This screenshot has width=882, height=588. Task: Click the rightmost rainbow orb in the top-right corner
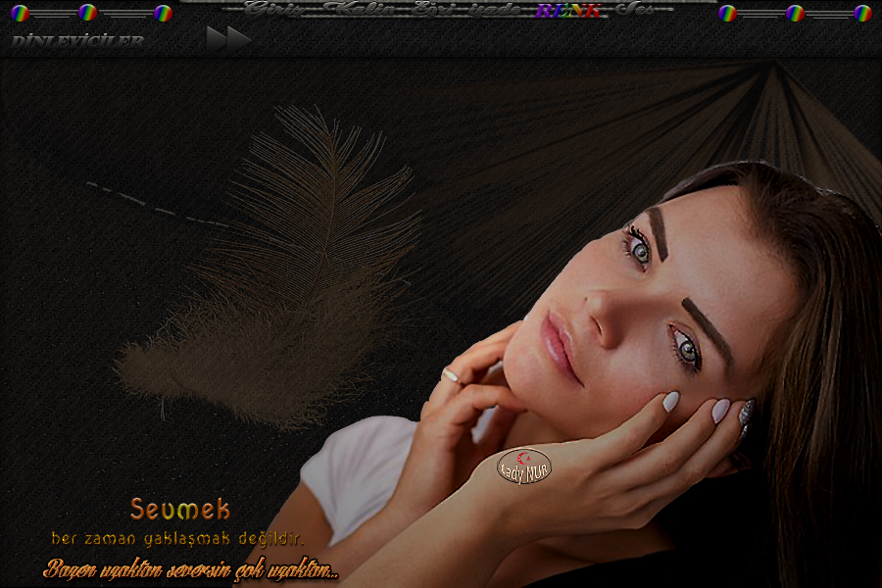coord(862,13)
